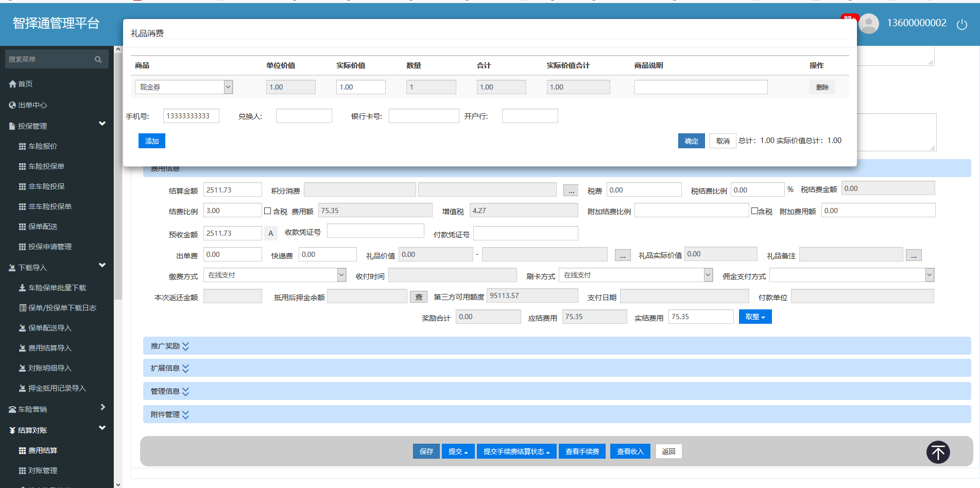
Task: Click the 保单配送 grid icon
Action: pos(22,227)
